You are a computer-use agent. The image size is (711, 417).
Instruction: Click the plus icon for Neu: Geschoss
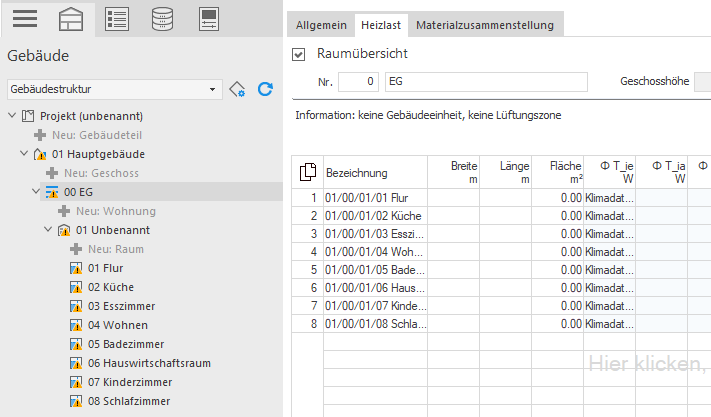click(x=52, y=173)
